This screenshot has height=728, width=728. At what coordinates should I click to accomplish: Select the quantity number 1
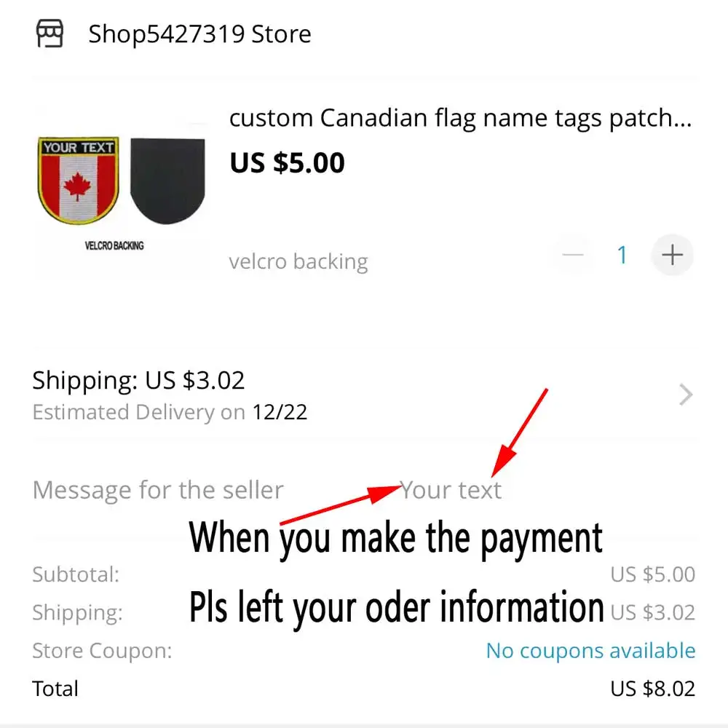622,255
